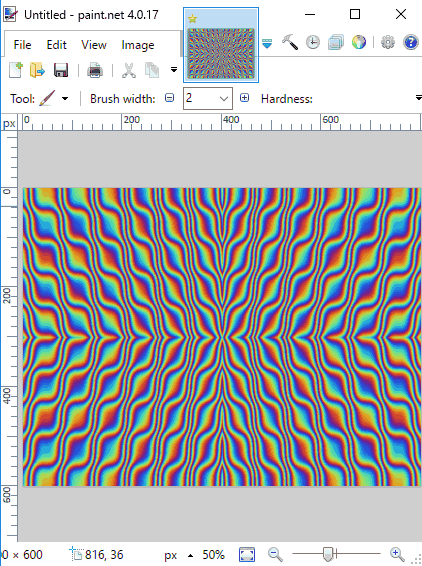The width and height of the screenshot is (422, 566).
Task: Expand toolbar overflow arrow after Copy
Action: point(174,70)
